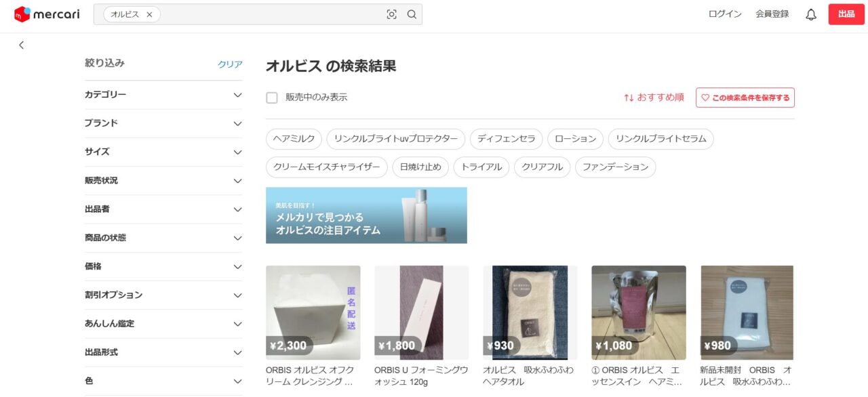Select the ファンデーション chip
Image resolution: width=868 pixels, height=397 pixels.
[x=616, y=167]
